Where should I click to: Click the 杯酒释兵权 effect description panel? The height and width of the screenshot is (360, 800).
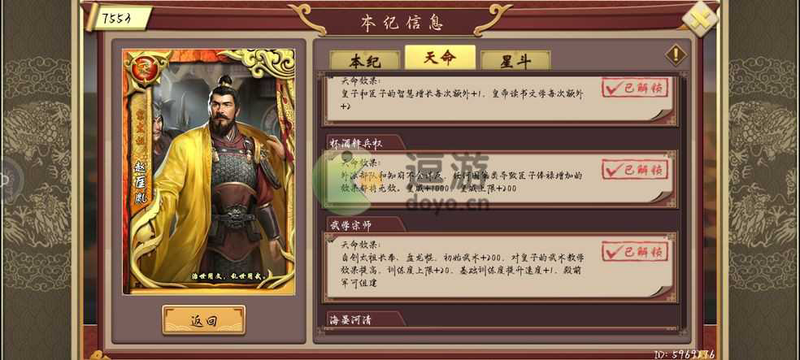500,179
